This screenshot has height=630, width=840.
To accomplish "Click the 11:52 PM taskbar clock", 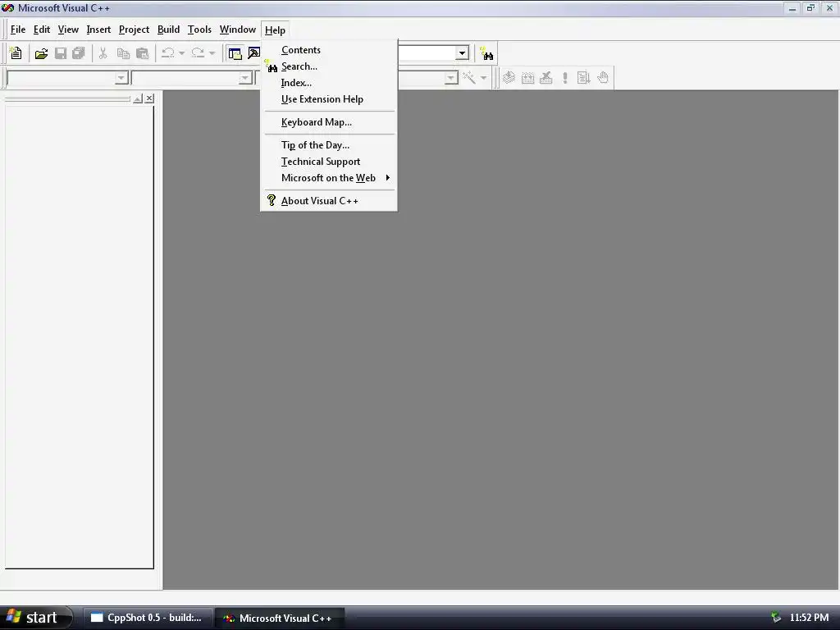I will tap(809, 618).
